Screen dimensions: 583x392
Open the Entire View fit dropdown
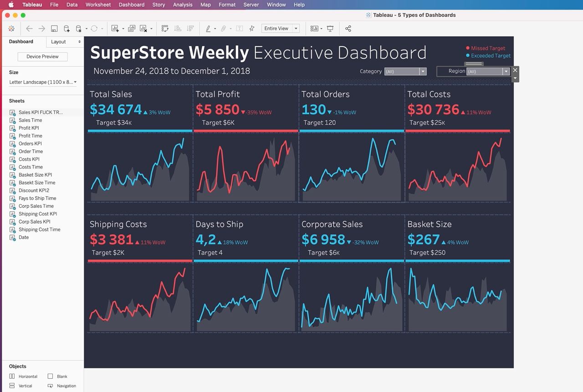(281, 28)
